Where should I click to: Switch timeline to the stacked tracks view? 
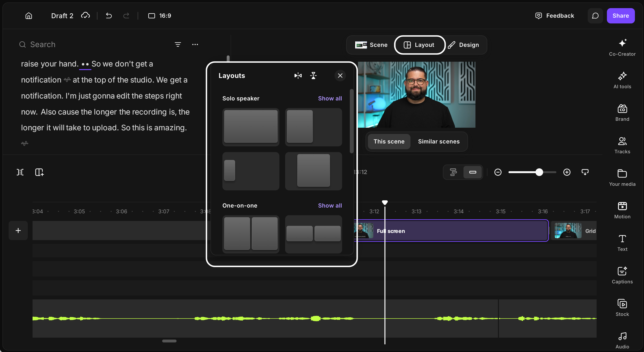(453, 172)
